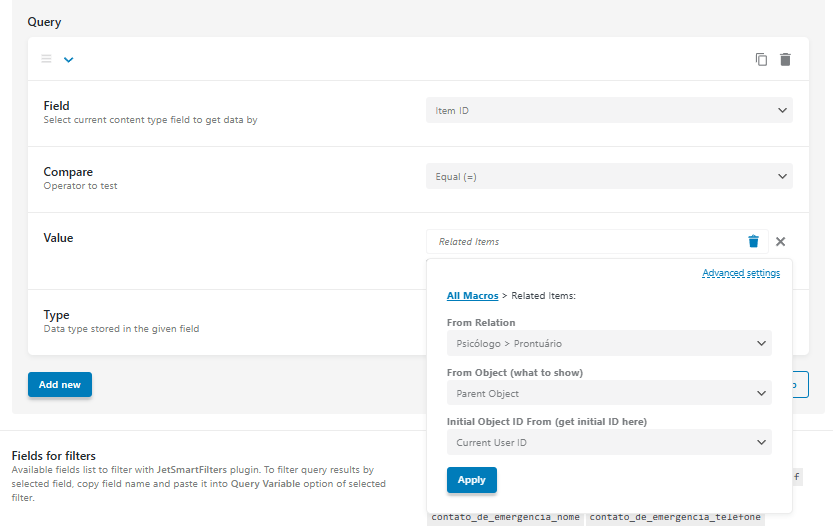The height and width of the screenshot is (527, 833).
Task: Open the Compare dropdown showing Equal (=)
Action: pyautogui.click(x=609, y=176)
